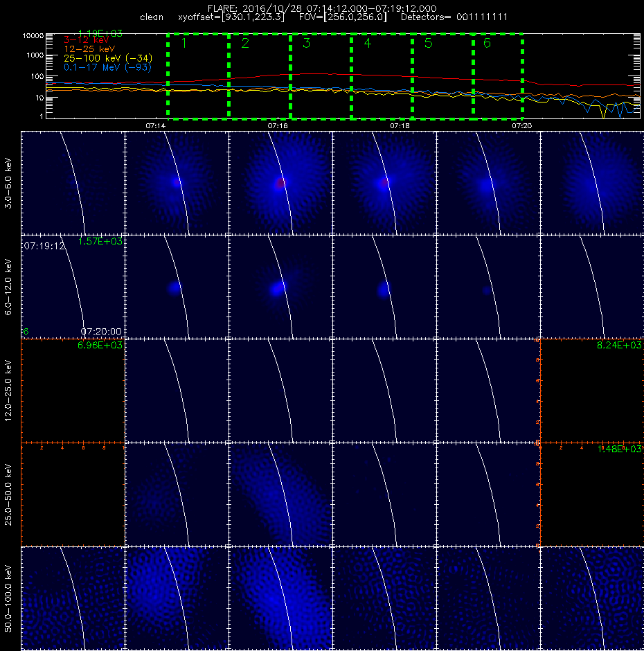
Task: Select the 12.0-25.0 keV image for interval 2
Action: pos(177,391)
